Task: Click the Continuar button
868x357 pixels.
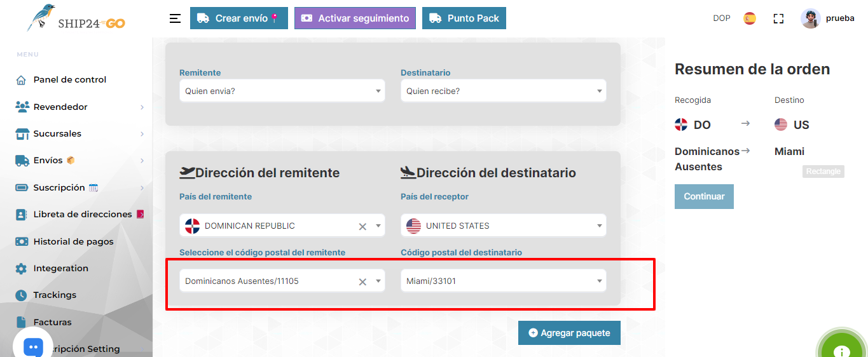Action: click(x=704, y=196)
